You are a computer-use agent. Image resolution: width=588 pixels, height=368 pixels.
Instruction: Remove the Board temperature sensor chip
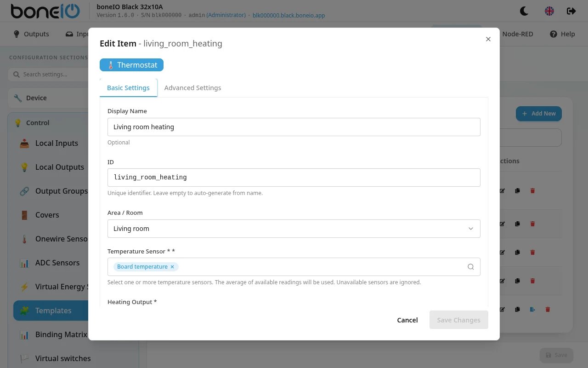point(172,267)
